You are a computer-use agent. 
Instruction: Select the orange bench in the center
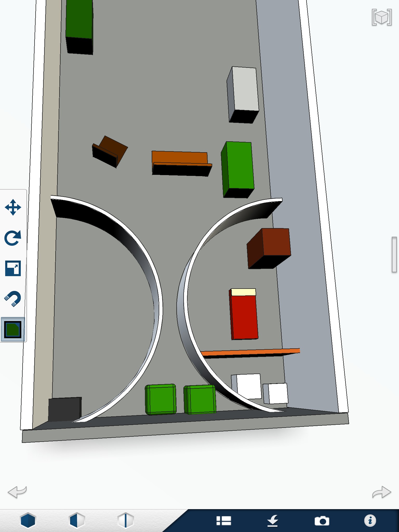point(182,164)
